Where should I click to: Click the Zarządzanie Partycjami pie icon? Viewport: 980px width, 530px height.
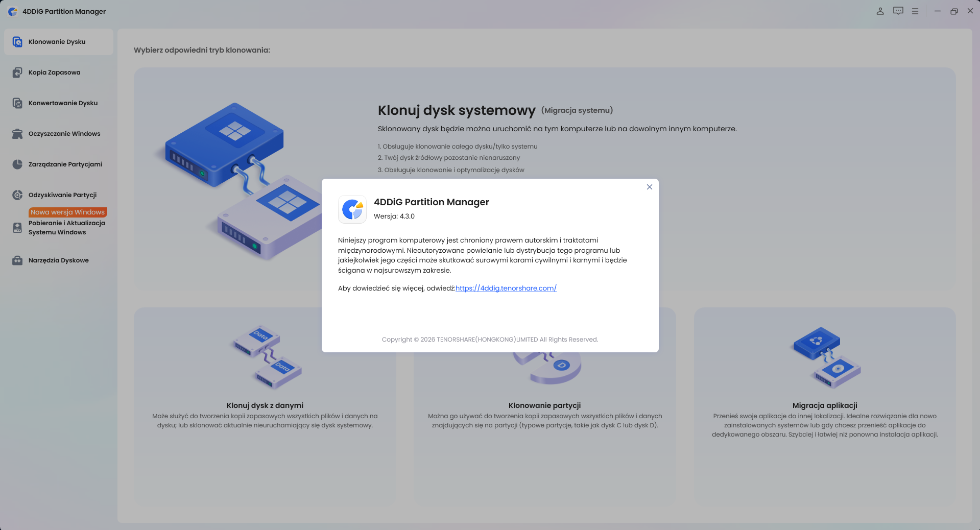pos(17,164)
